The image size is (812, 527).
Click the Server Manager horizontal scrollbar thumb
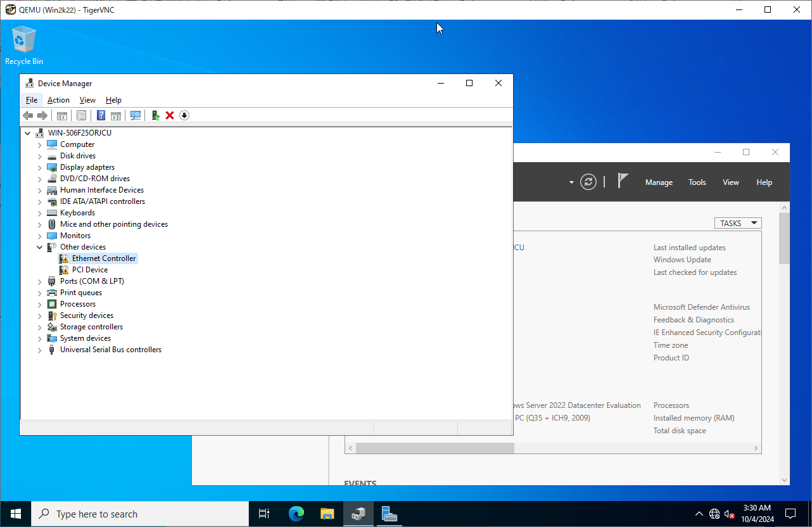click(x=435, y=448)
